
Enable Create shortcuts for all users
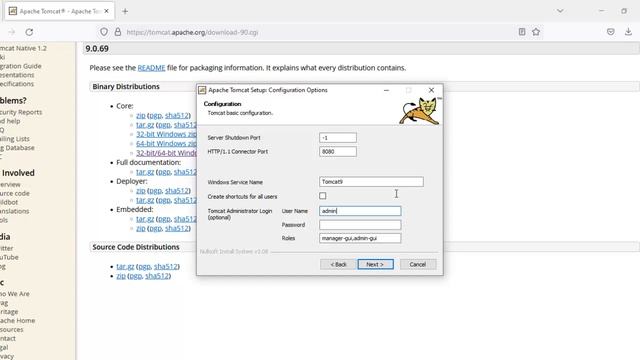322,196
